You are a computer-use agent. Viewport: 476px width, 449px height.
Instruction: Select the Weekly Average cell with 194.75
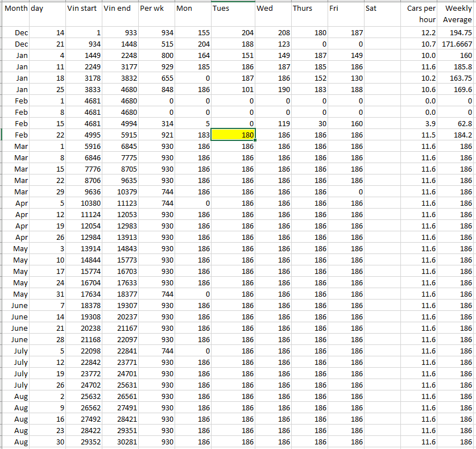(457, 33)
